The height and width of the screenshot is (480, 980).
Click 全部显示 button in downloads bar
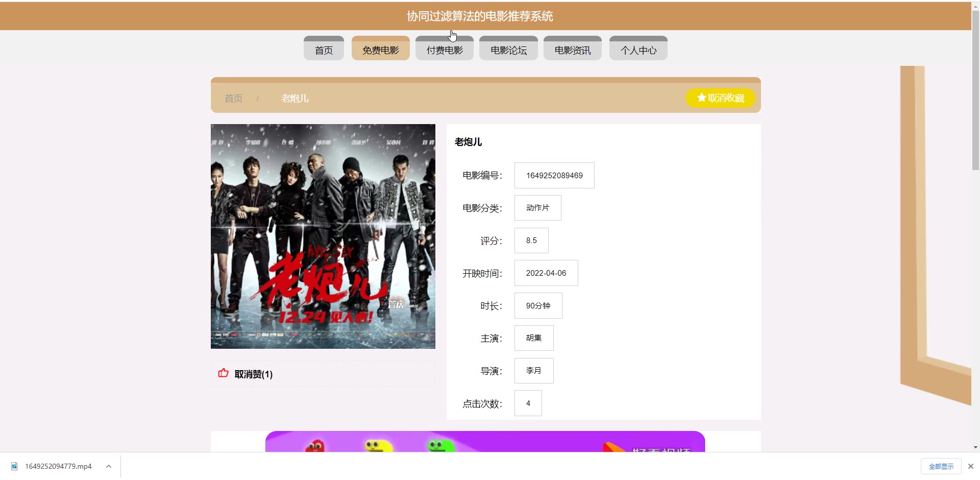click(941, 466)
